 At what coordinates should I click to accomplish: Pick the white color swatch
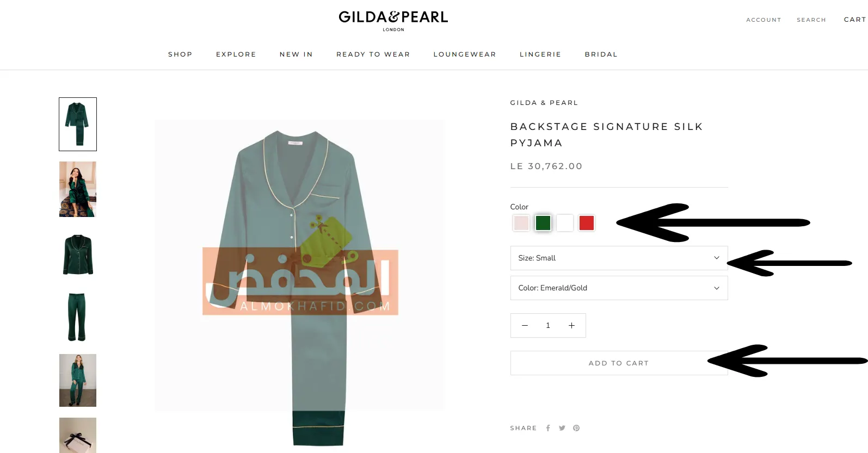click(565, 223)
